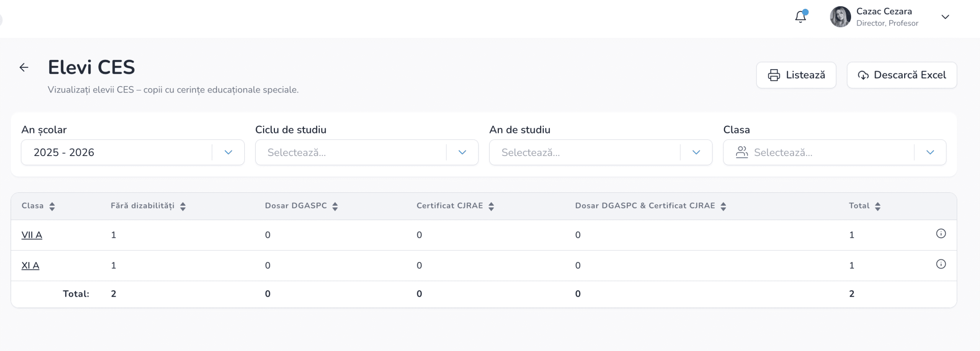Sort the table by Total column
The height and width of the screenshot is (351, 980).
(x=877, y=206)
